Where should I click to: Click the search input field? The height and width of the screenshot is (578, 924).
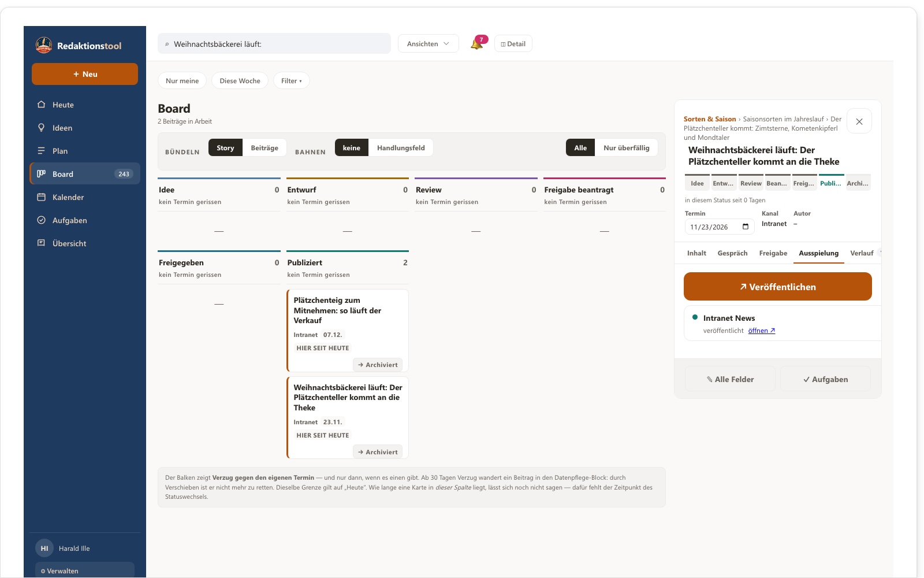[274, 44]
